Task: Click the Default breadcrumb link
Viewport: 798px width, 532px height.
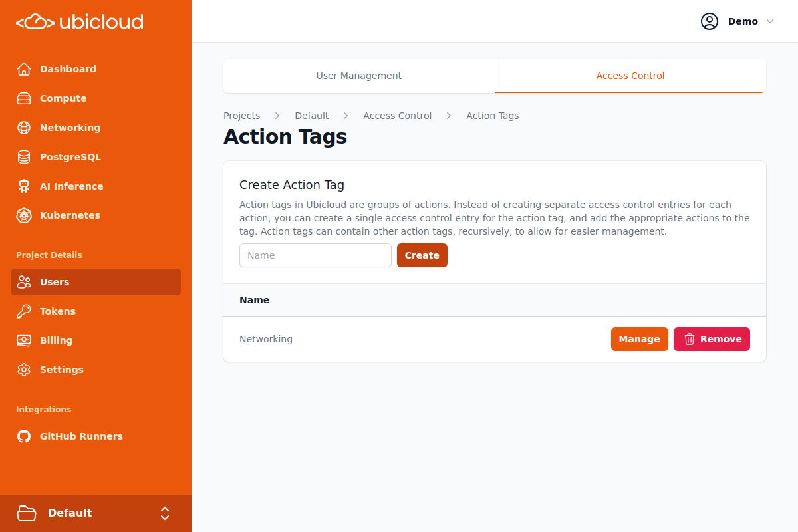Action: (312, 116)
